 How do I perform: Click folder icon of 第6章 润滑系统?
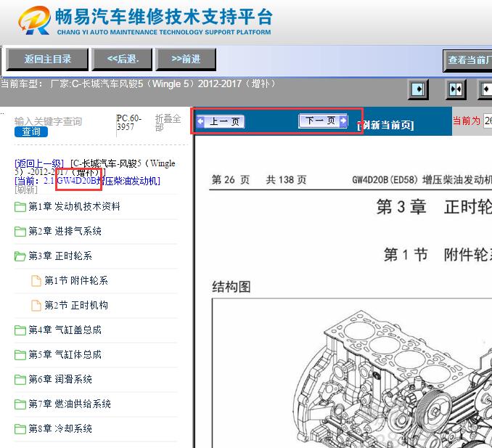[20, 380]
